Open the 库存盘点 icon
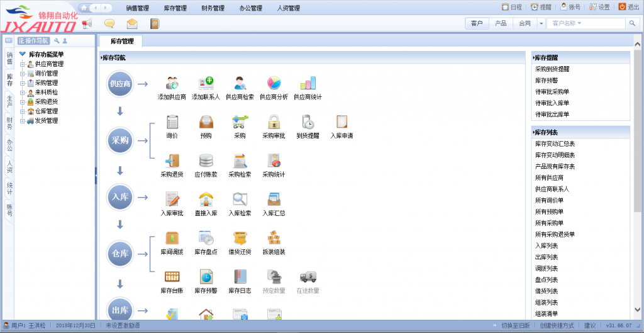This screenshot has width=644, height=333. pyautogui.click(x=206, y=239)
